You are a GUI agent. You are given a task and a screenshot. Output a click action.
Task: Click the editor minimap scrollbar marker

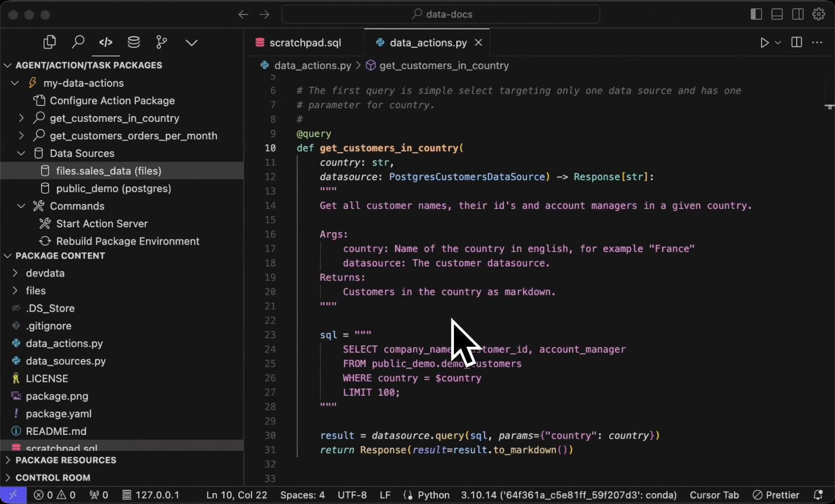829,107
